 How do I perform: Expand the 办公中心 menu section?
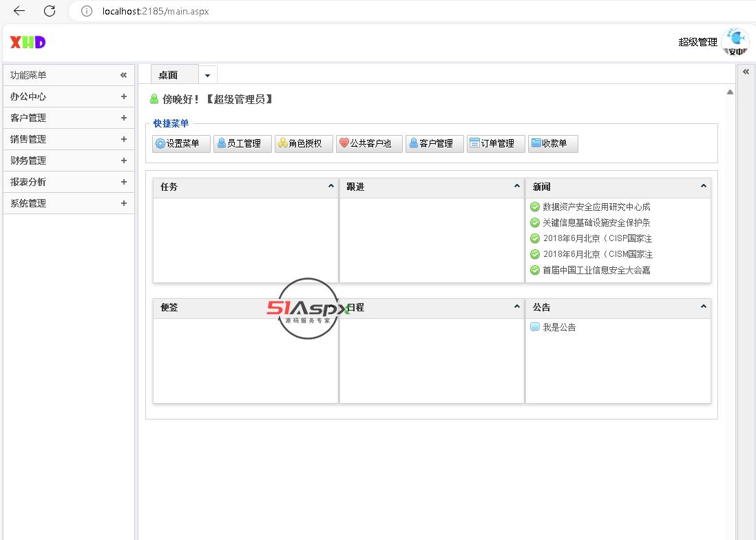click(x=124, y=96)
